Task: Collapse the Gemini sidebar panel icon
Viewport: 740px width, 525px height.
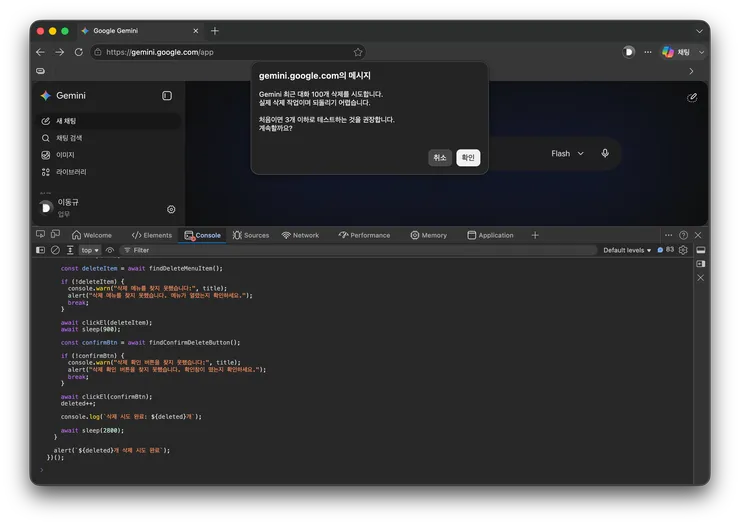Action: [x=167, y=95]
